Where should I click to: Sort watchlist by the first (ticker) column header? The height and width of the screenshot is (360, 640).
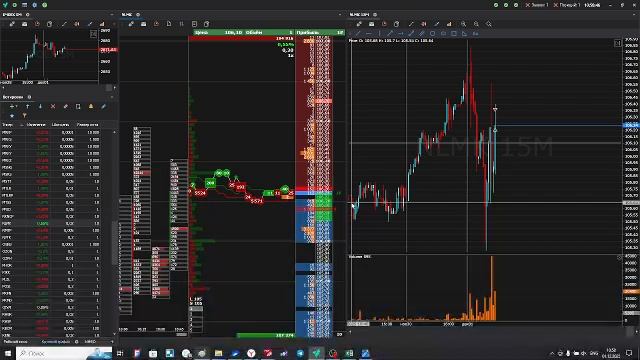(x=7, y=124)
